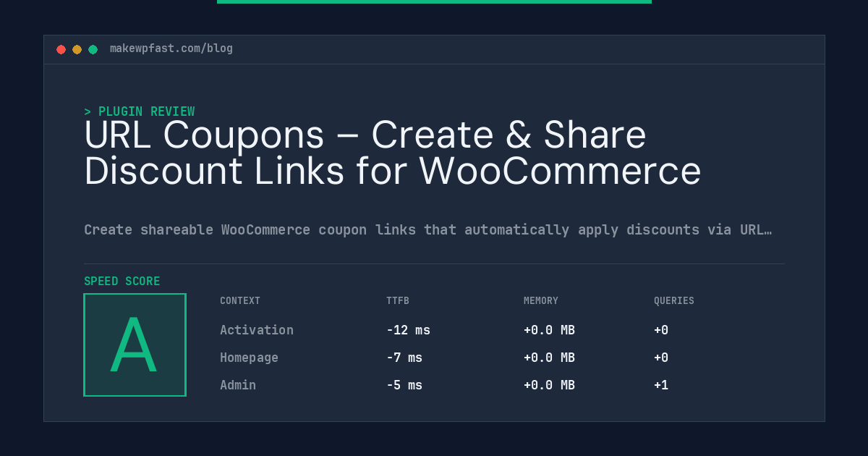Click the makewpfast.com/blog address text
The image size is (868, 456).
(x=171, y=48)
